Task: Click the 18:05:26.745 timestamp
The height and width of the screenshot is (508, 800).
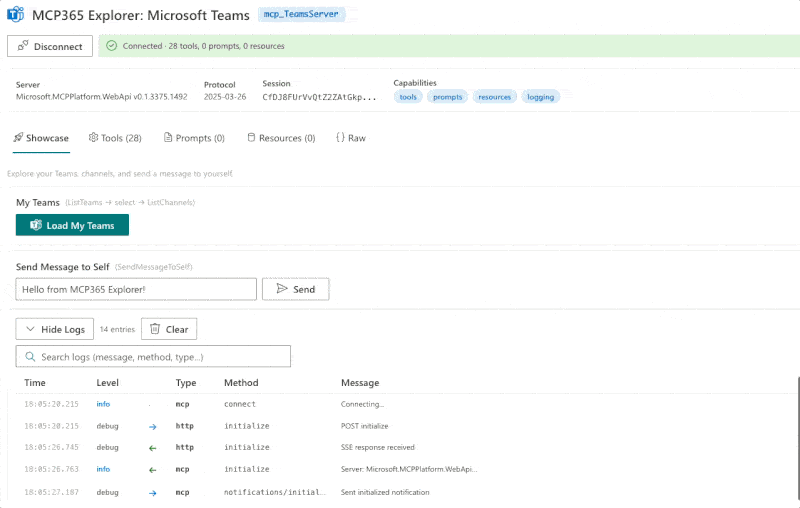Action: (52, 448)
